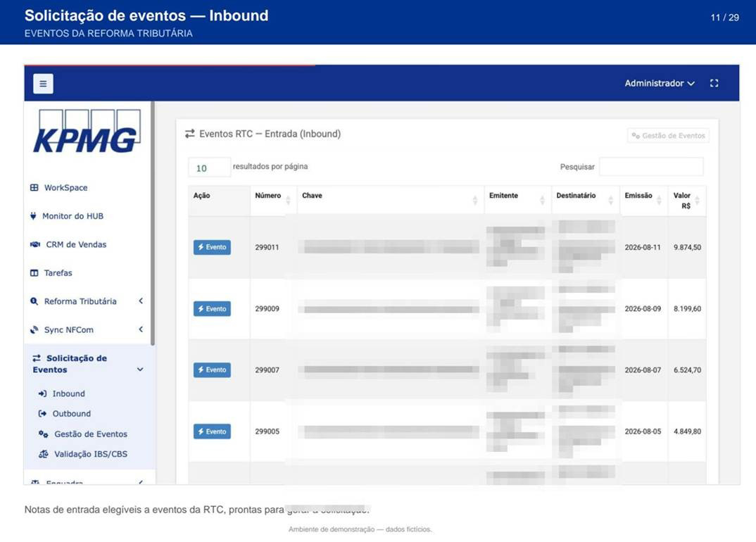Expand the Sync NFCom menu
This screenshot has height=542, width=756.
tap(87, 330)
